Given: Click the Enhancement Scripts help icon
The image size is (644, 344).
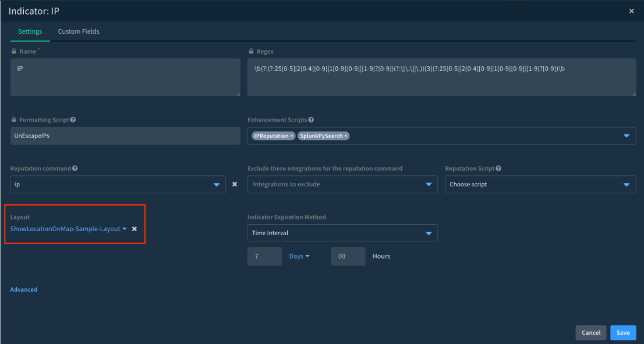Looking at the screenshot, I should [x=312, y=120].
